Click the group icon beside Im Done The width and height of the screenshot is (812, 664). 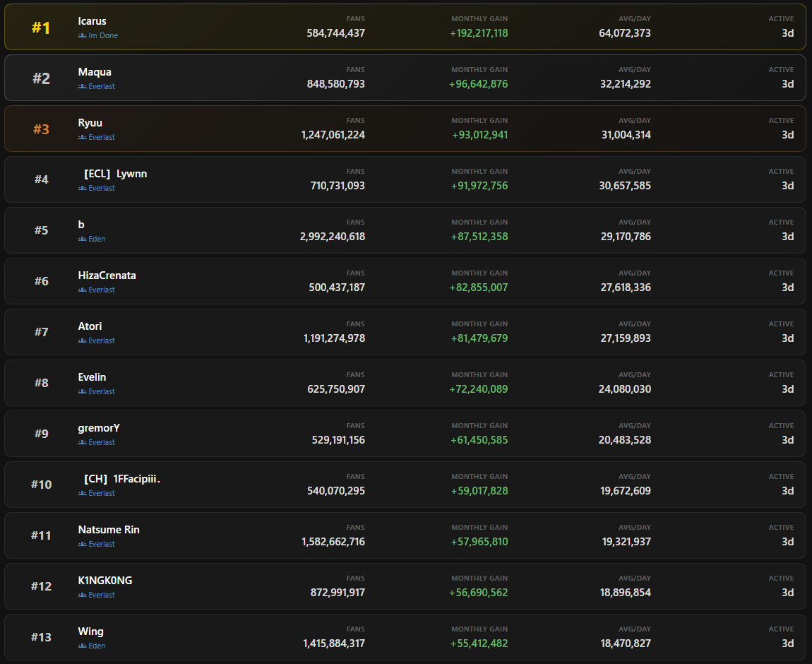click(x=83, y=36)
